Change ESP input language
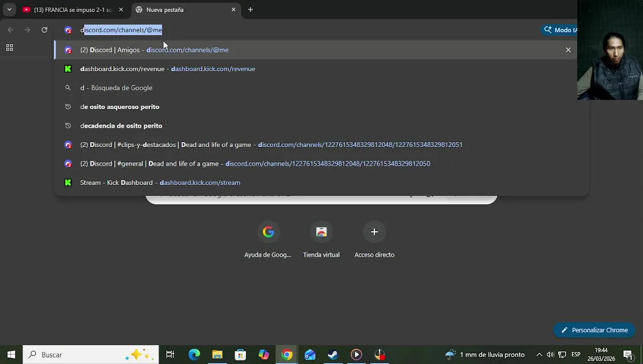This screenshot has width=643, height=364. pos(576,355)
